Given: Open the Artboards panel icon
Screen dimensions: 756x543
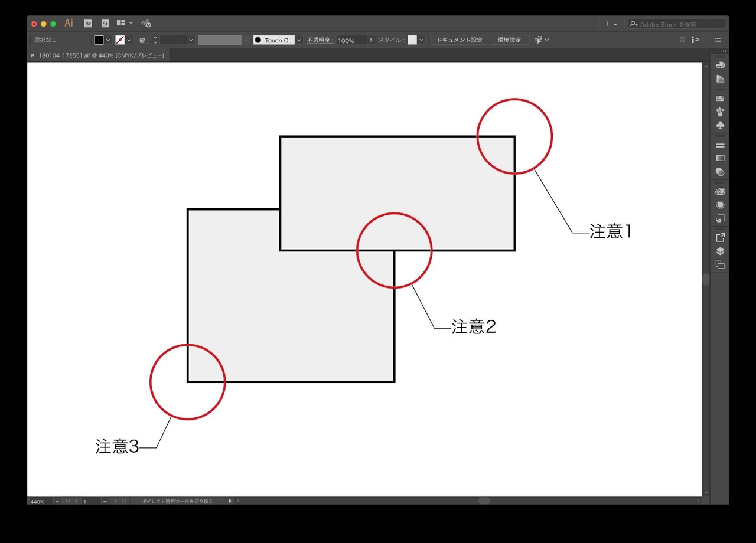Looking at the screenshot, I should (720, 264).
